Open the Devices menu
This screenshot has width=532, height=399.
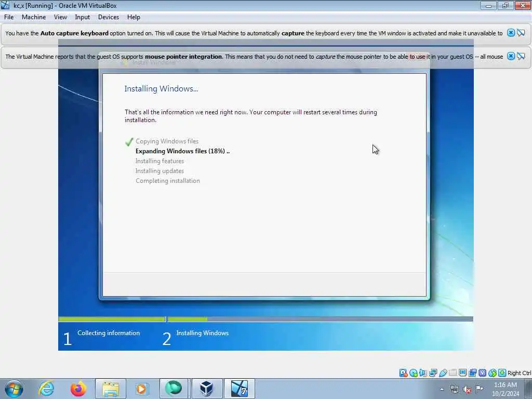(108, 17)
